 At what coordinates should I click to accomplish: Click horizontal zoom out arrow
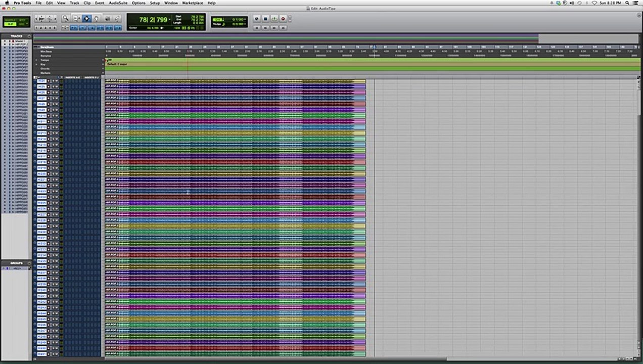[35, 18]
